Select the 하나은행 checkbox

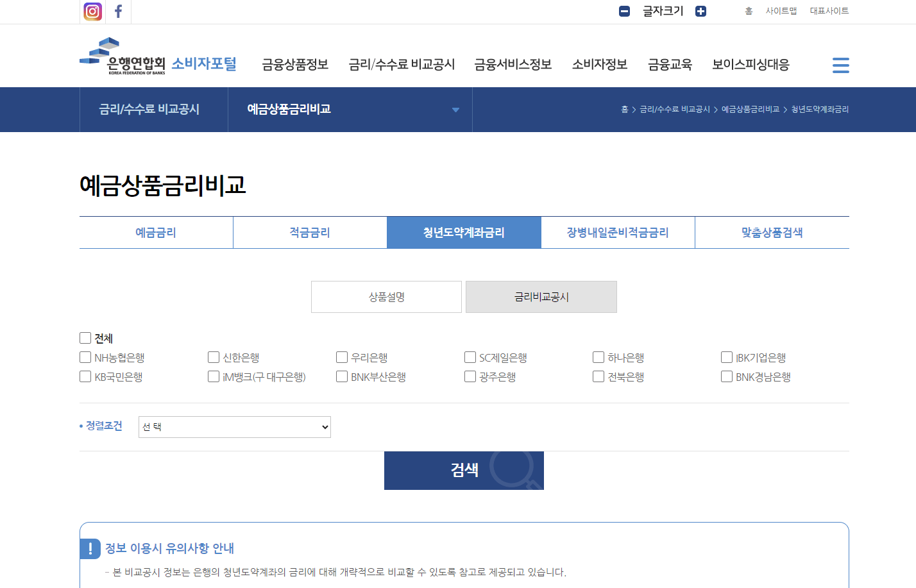pos(598,357)
